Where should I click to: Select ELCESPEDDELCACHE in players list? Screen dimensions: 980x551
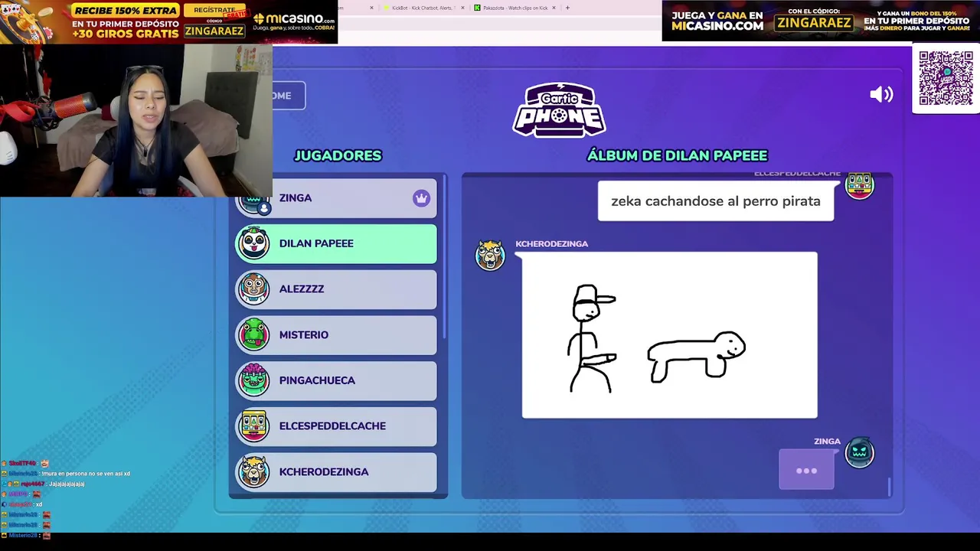point(336,426)
